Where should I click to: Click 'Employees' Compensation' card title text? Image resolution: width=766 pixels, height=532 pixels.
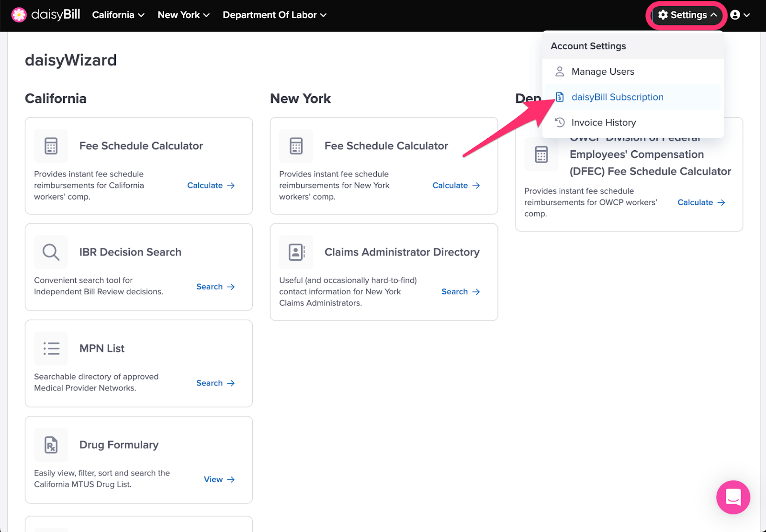coord(637,155)
